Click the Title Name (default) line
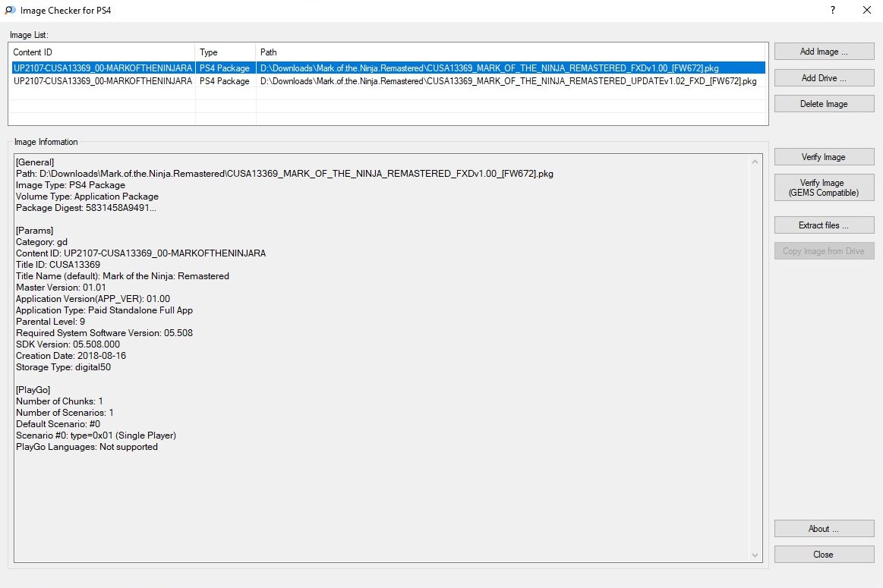 pos(122,275)
